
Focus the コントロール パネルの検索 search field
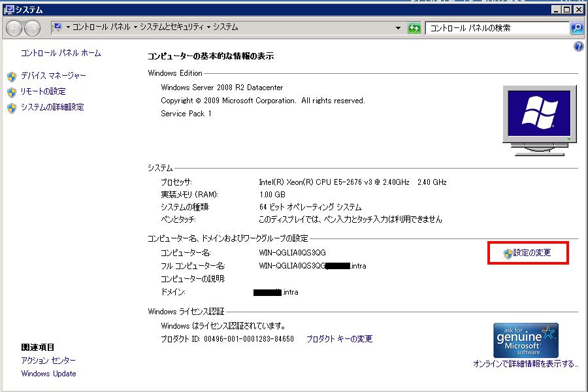(x=497, y=28)
